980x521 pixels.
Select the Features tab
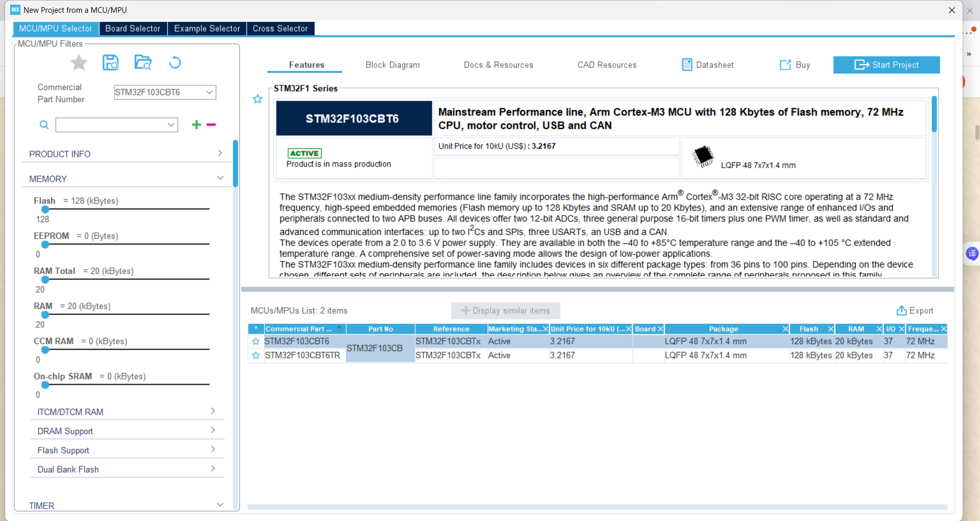(x=306, y=65)
